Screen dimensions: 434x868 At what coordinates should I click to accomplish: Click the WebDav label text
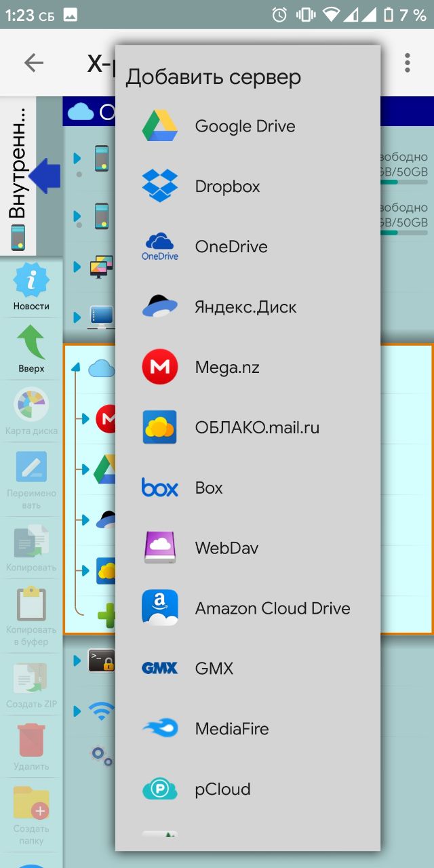226,548
